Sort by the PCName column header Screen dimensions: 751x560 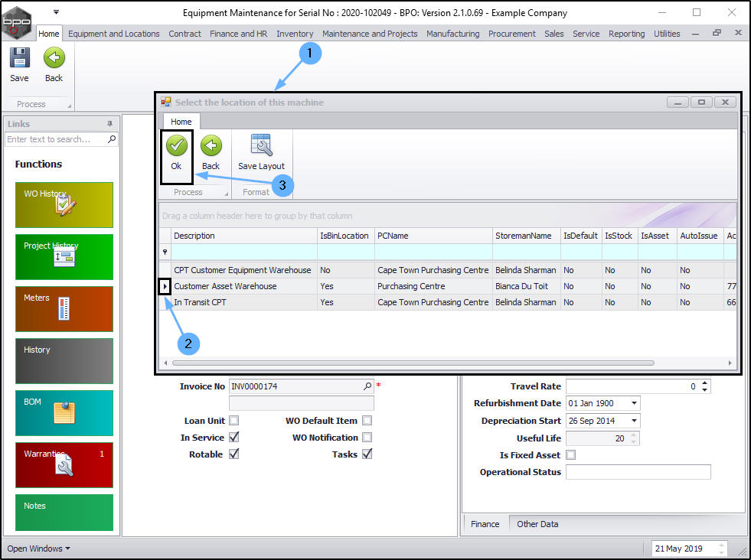tap(433, 236)
